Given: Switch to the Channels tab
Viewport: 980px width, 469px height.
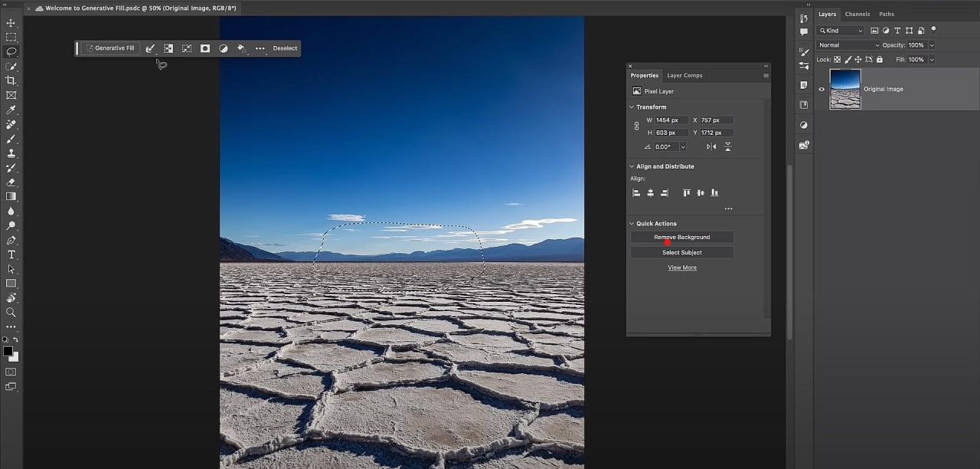Looking at the screenshot, I should click(857, 14).
